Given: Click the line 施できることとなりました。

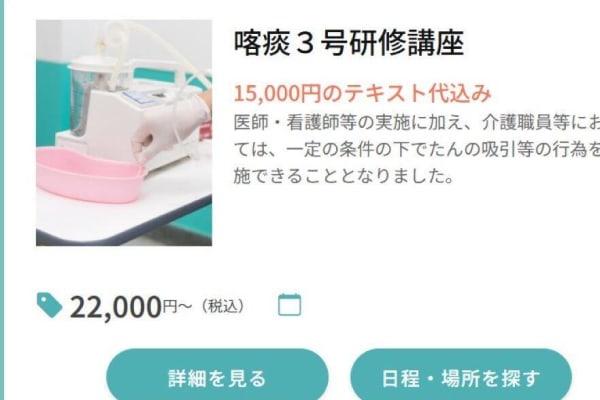Looking at the screenshot, I should [x=344, y=176].
